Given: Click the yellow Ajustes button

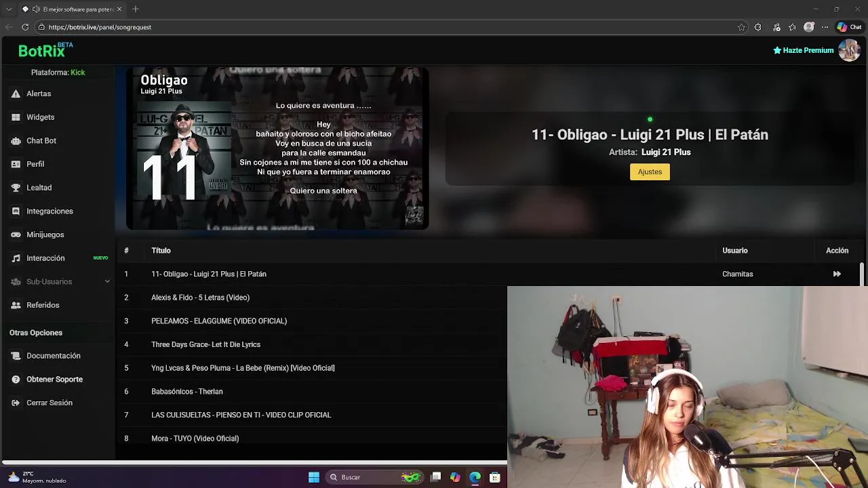Looking at the screenshot, I should tap(650, 172).
